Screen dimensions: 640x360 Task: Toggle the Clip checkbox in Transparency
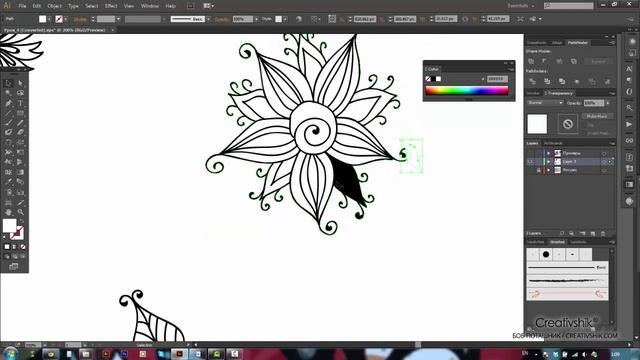point(584,125)
